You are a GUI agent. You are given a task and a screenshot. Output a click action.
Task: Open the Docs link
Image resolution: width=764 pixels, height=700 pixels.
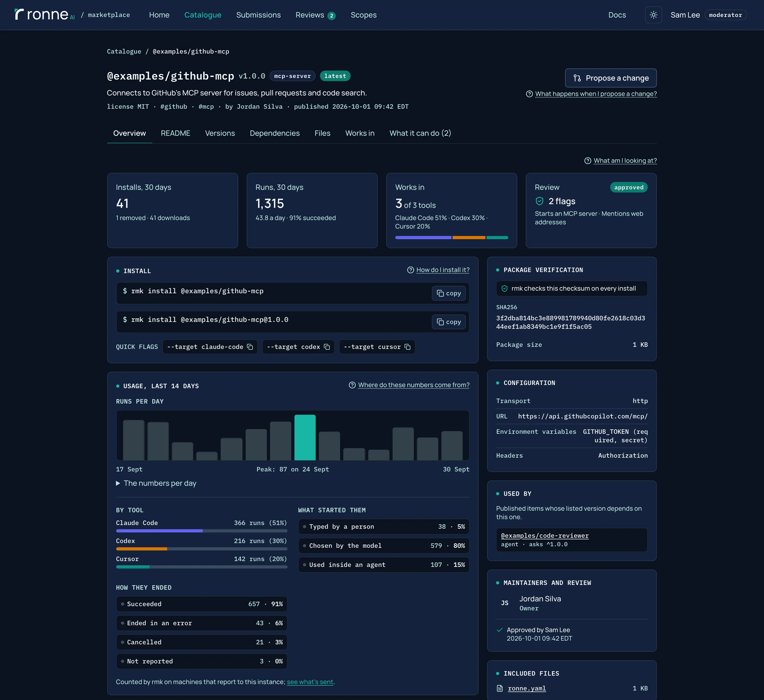click(x=617, y=15)
